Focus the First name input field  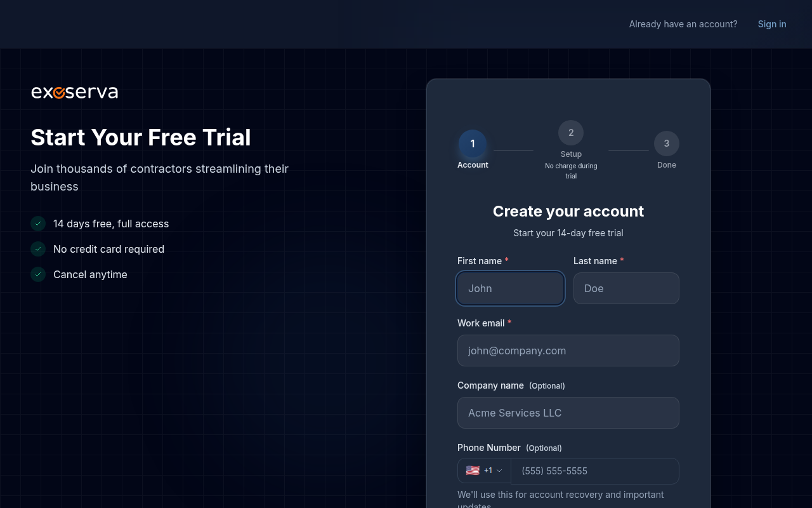pyautogui.click(x=511, y=288)
